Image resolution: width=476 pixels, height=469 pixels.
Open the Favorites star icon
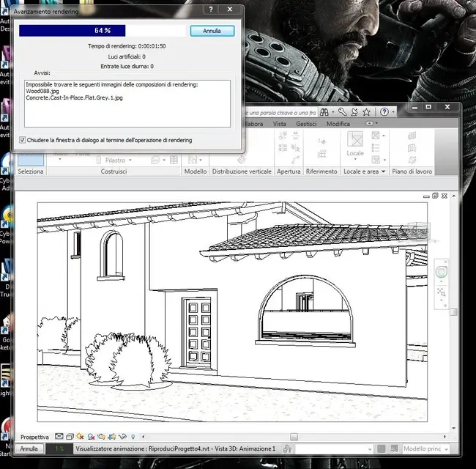[366, 112]
